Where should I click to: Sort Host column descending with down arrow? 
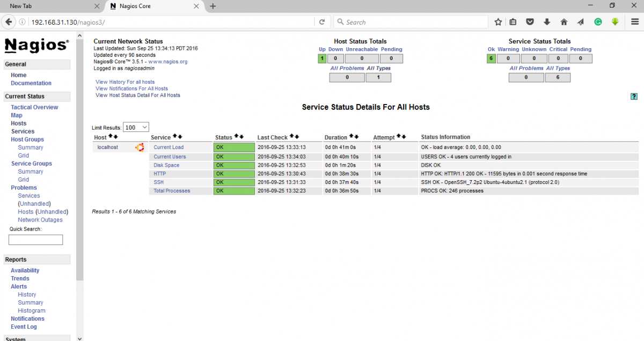(115, 137)
